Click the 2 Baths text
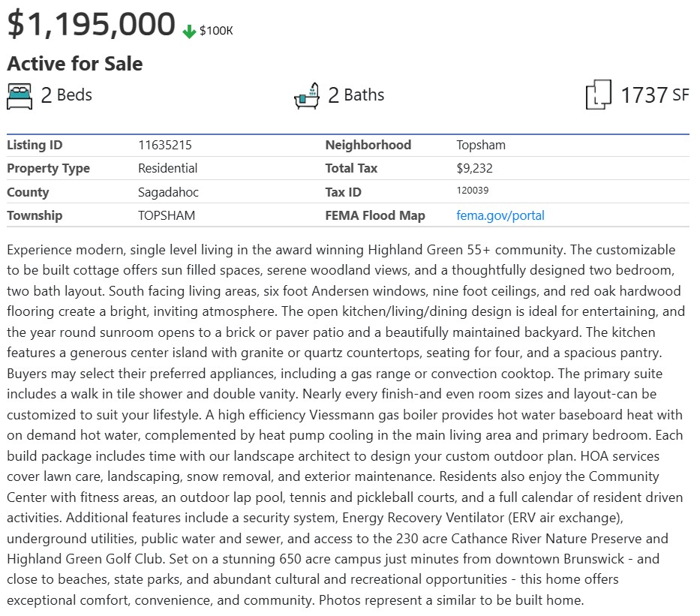Screen dimensions: 700x616 (356, 95)
